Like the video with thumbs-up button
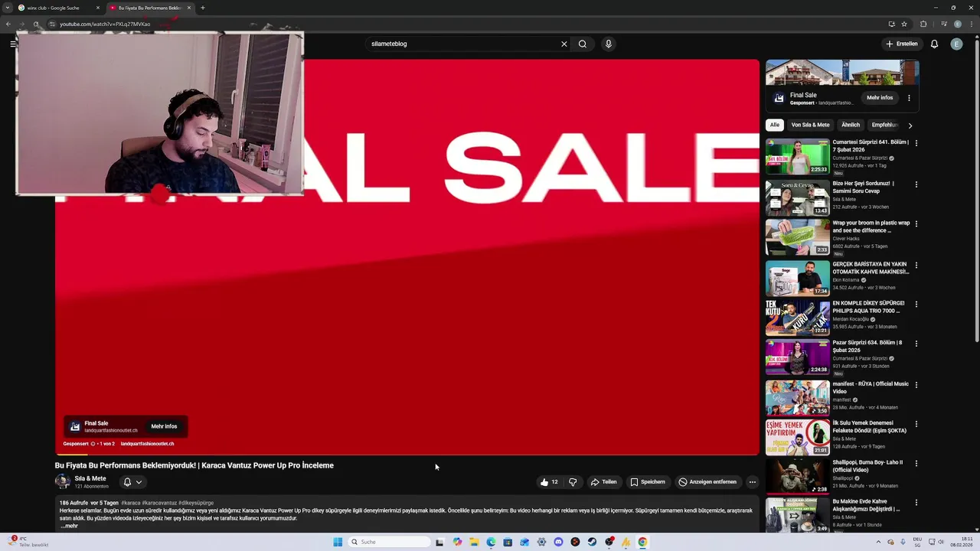This screenshot has width=980, height=551. click(x=549, y=482)
